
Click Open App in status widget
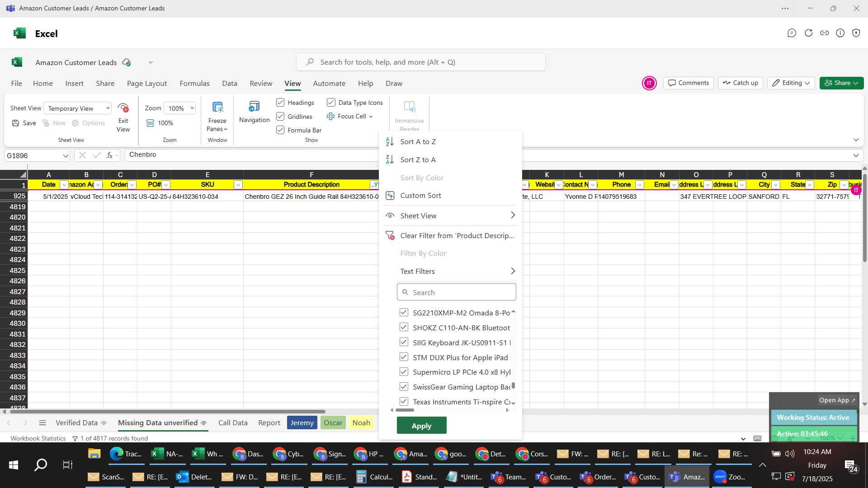837,400
